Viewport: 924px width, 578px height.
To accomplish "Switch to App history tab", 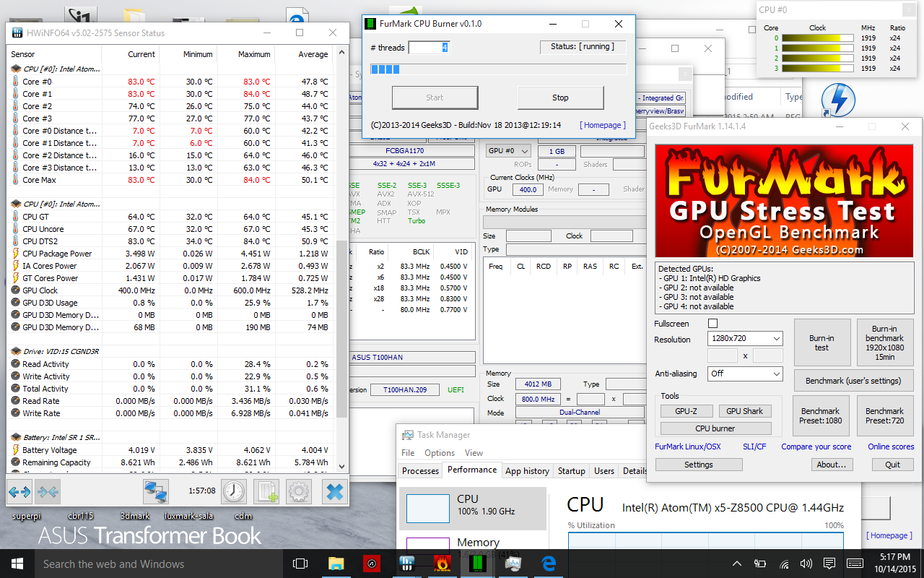I will [527, 470].
